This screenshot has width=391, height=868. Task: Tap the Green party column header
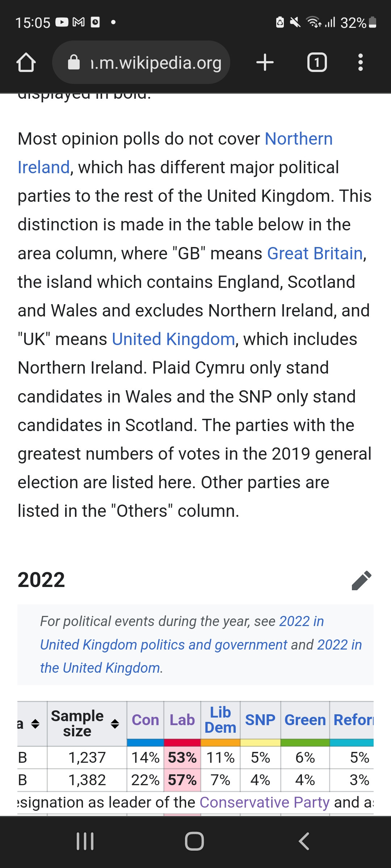point(305,720)
